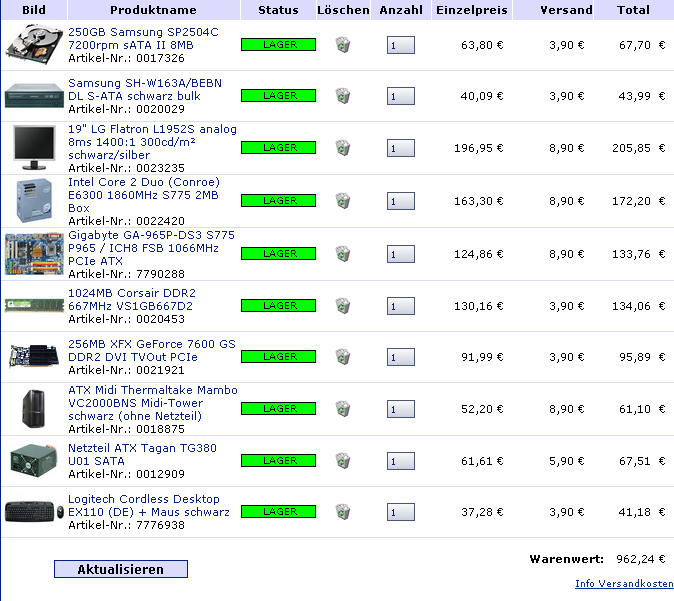Remove the 19" LG Flatron monitor from cart
The width and height of the screenshot is (674, 601).
(343, 148)
